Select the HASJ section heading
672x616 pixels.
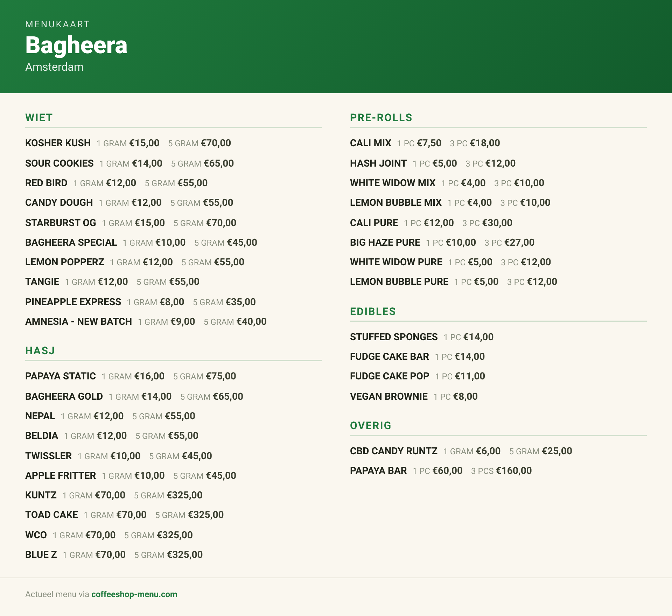point(40,351)
